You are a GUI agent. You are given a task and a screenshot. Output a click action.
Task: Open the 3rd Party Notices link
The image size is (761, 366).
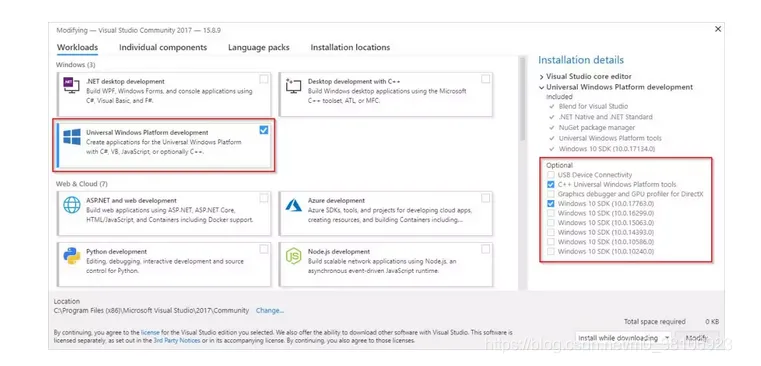[177, 341]
